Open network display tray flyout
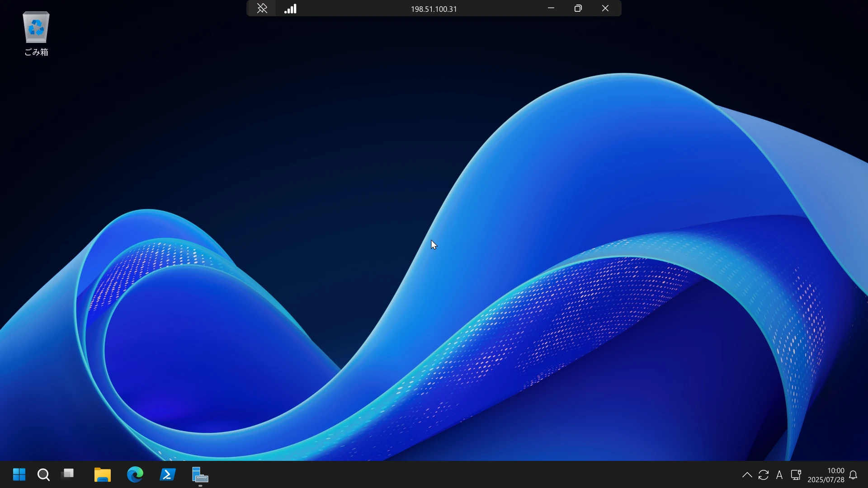This screenshot has width=868, height=488. point(796,475)
